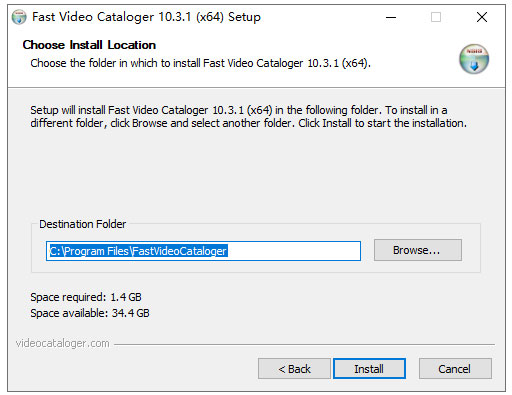Select the Space available: 34.4 GB label
The width and height of the screenshot is (512, 395).
click(x=90, y=313)
